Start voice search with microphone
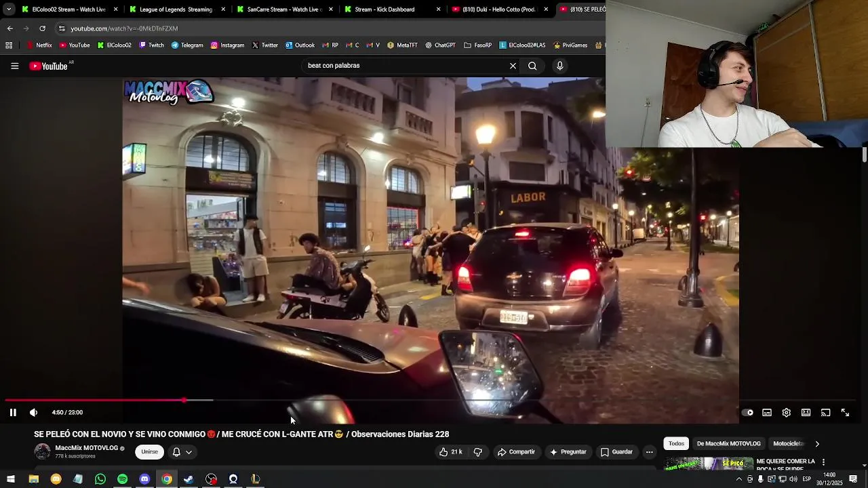The height and width of the screenshot is (488, 868). coord(559,66)
